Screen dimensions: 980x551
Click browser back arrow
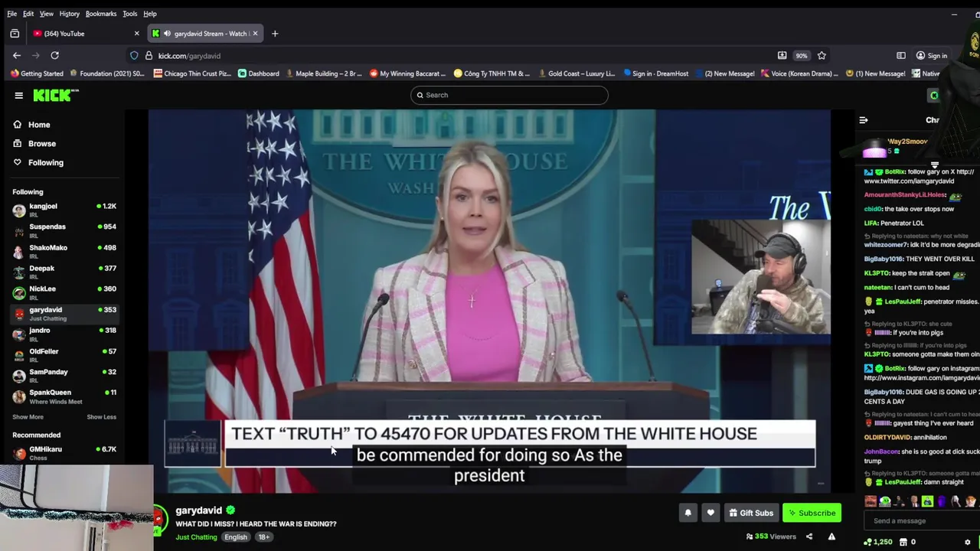(17, 56)
